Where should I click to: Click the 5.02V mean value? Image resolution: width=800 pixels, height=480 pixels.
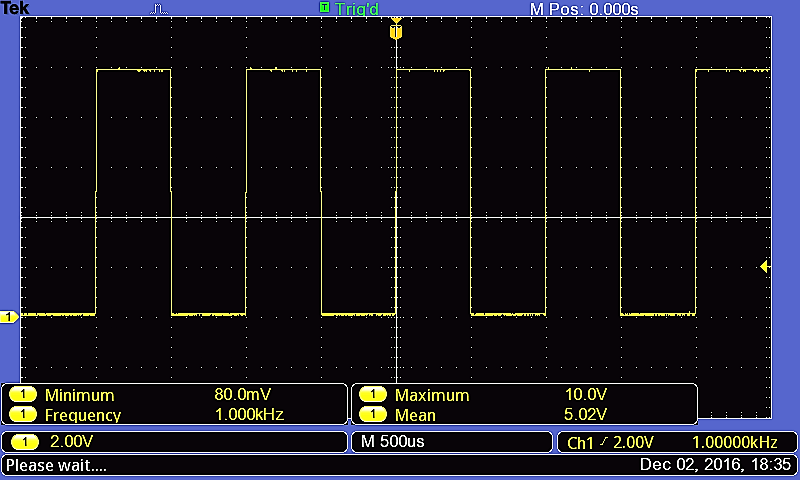click(x=585, y=414)
